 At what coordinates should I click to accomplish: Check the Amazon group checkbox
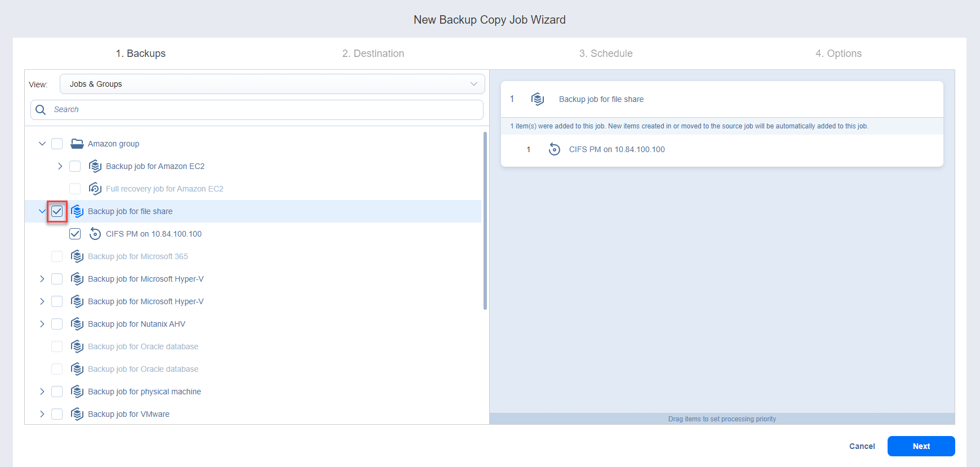(x=57, y=144)
